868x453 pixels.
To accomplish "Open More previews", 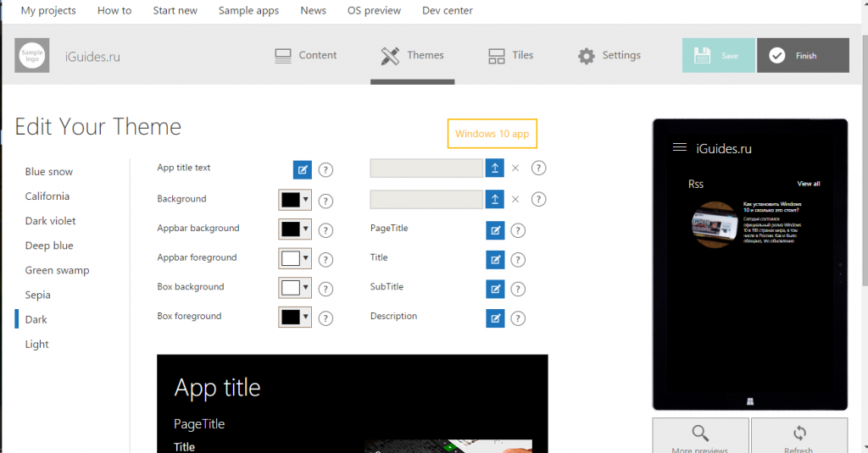I will pyautogui.click(x=700, y=436).
